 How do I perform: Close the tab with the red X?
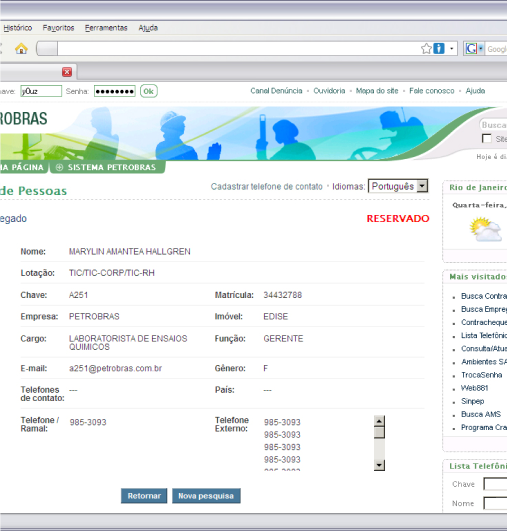(67, 72)
